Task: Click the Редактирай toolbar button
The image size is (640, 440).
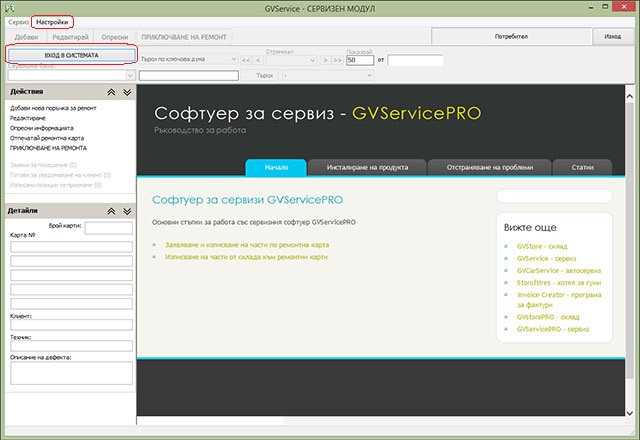Action: coord(70,37)
